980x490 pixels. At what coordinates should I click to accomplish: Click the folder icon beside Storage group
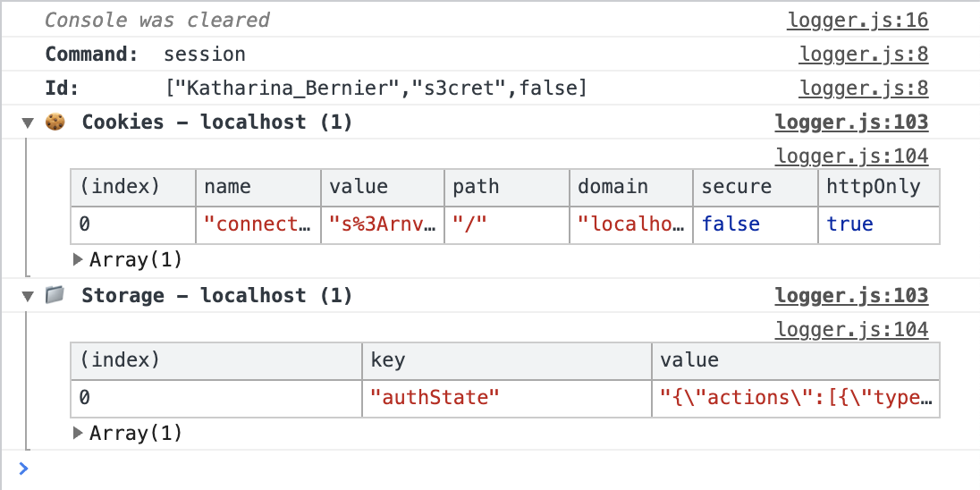point(55,296)
